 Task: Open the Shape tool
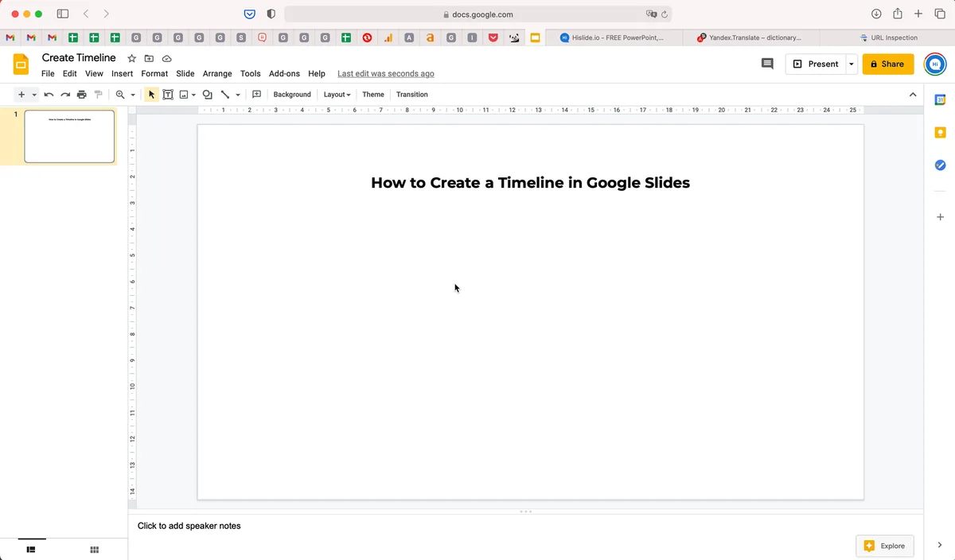click(208, 95)
